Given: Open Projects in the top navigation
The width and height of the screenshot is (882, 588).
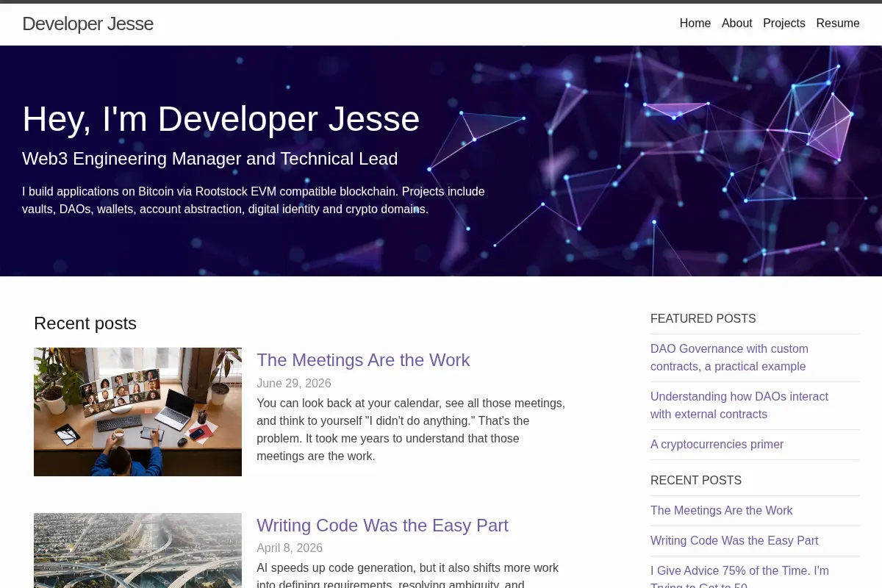Looking at the screenshot, I should pos(784,24).
